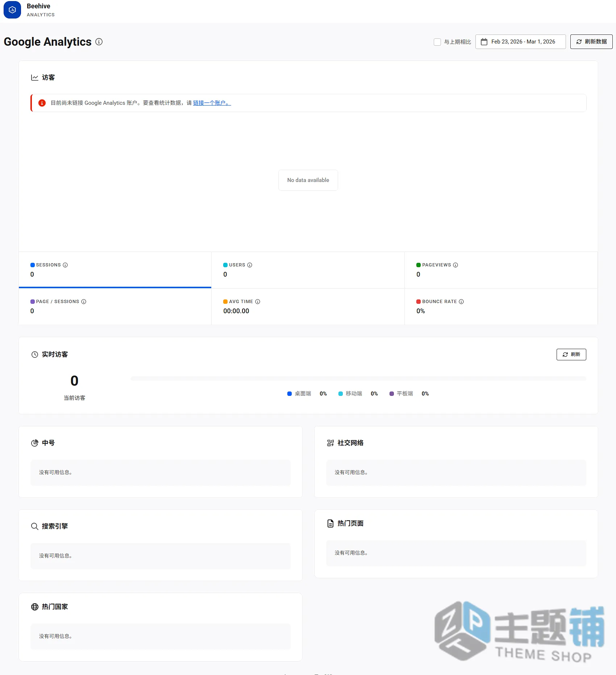Click the 刷新 button in 实时访客 panel
Viewport: 616px width, 675px height.
point(571,355)
